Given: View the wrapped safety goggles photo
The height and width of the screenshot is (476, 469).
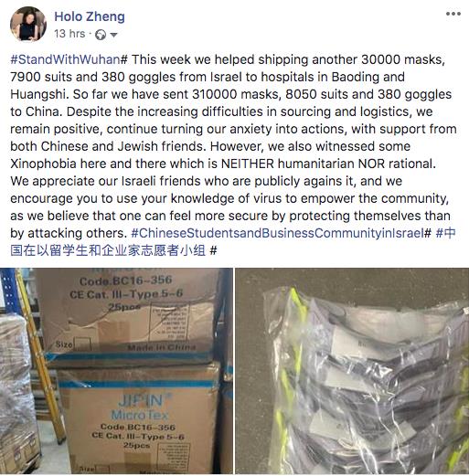Looking at the screenshot, I should coord(352,371).
